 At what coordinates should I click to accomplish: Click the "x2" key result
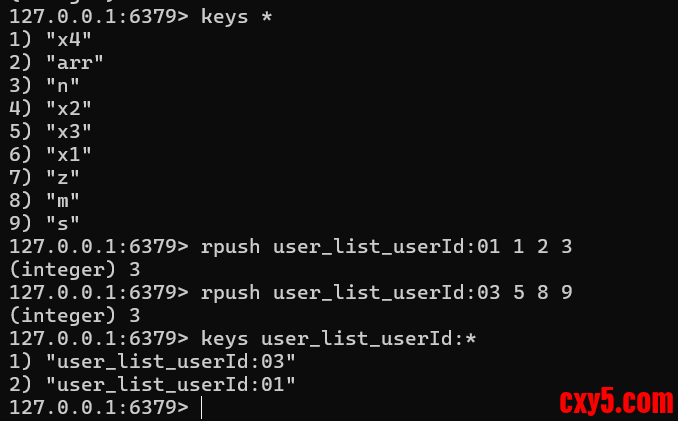67,109
